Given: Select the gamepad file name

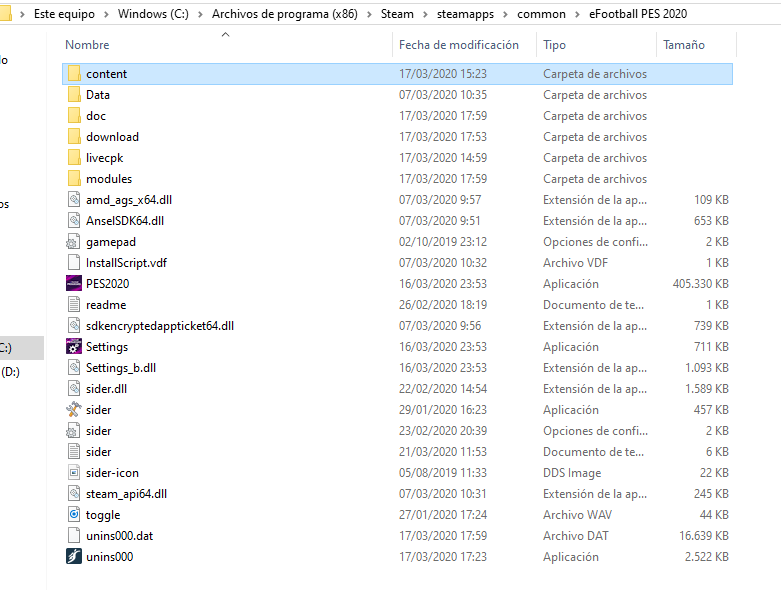Looking at the screenshot, I should (x=111, y=242).
